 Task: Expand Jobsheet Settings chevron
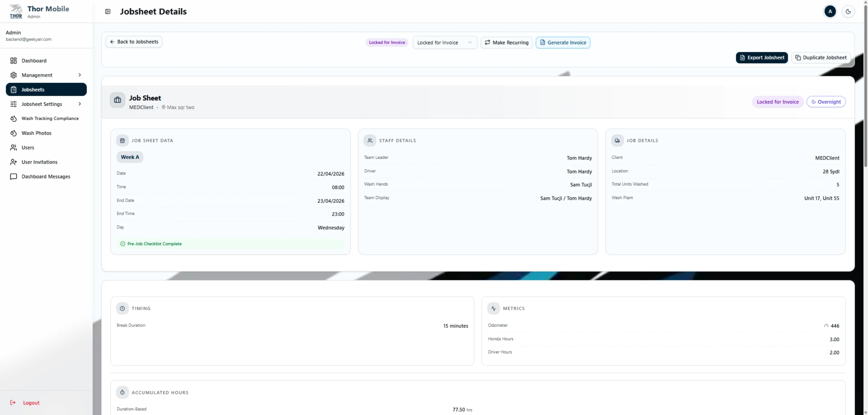coord(80,104)
